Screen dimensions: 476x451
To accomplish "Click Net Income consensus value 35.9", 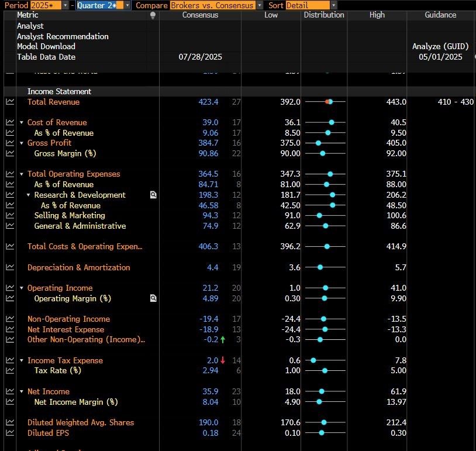I will coord(211,391).
